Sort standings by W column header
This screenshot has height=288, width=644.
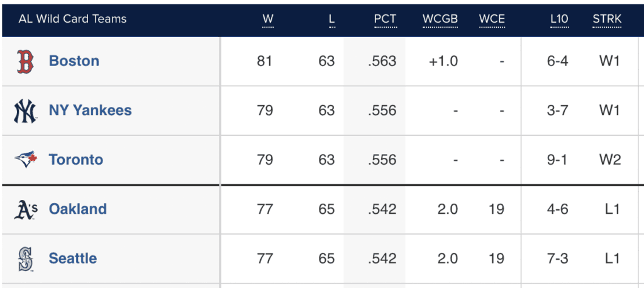[x=268, y=19]
